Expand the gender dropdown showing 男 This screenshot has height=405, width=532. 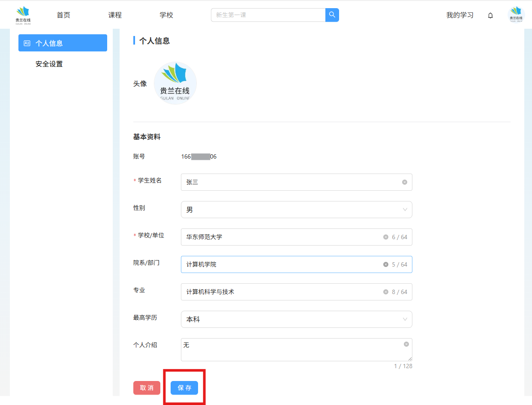[x=296, y=210]
